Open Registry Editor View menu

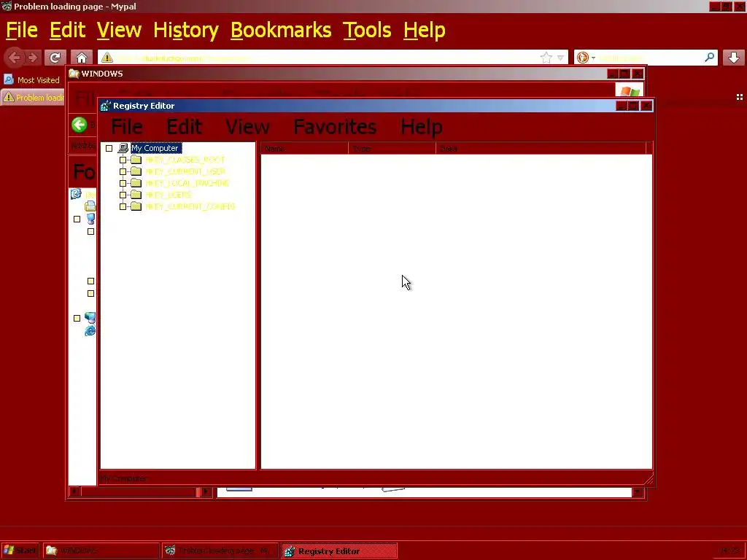[247, 127]
